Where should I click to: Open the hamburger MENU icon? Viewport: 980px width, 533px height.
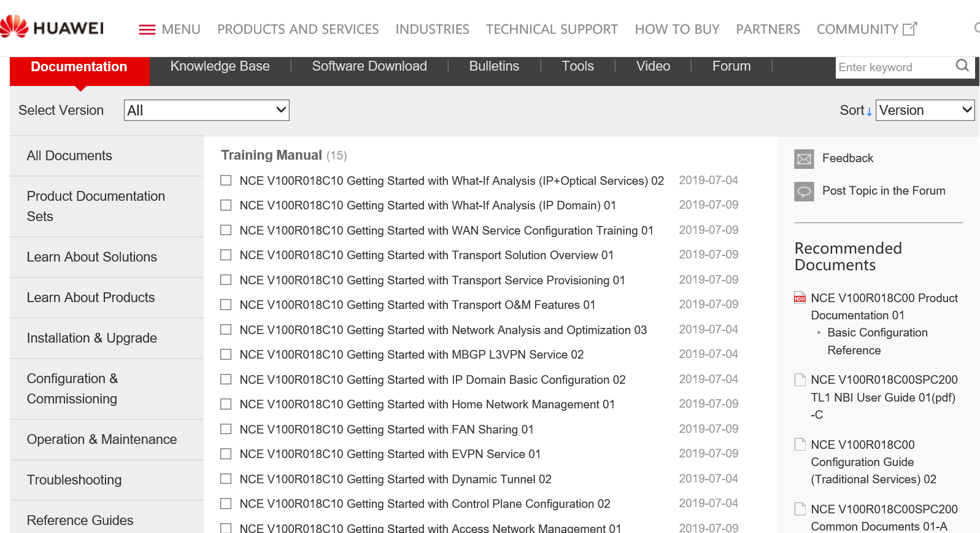coord(147,29)
